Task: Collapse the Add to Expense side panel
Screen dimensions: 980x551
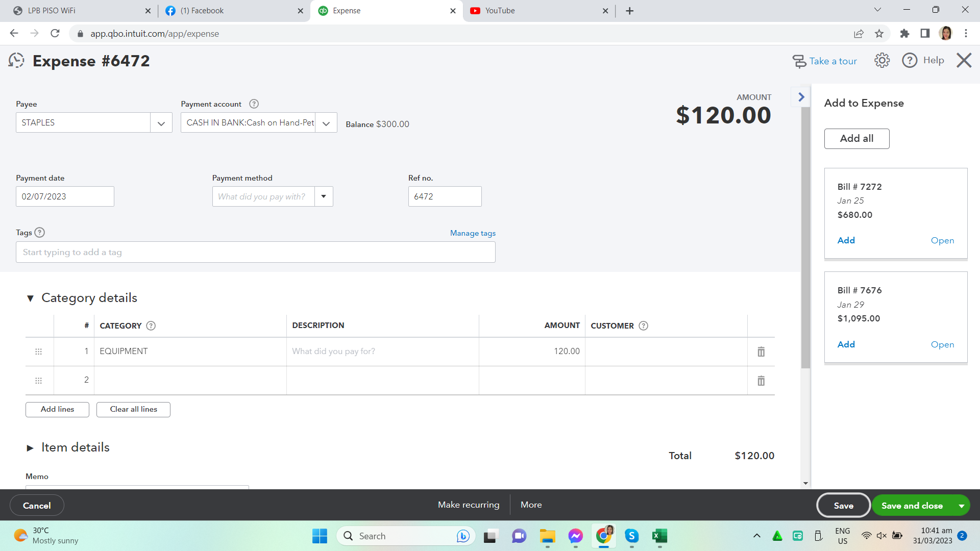Action: pos(801,97)
